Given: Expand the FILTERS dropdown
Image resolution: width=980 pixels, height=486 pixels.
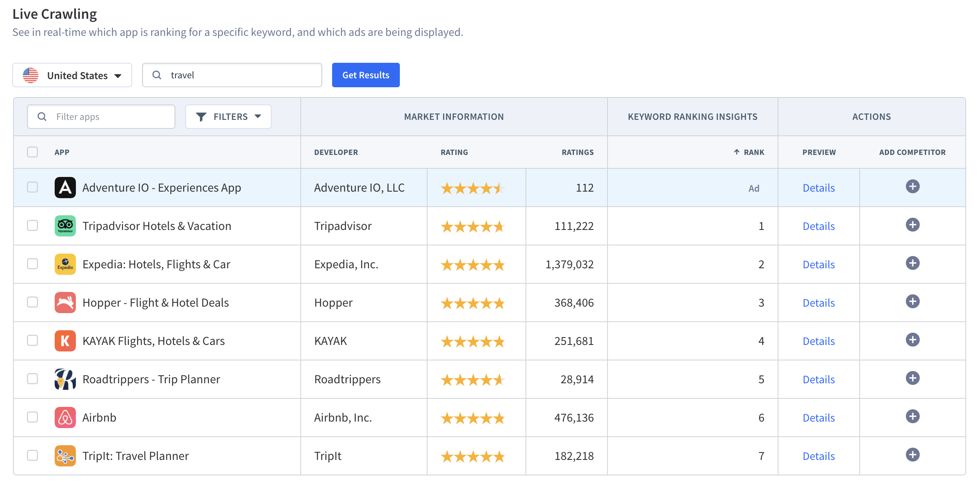Looking at the screenshot, I should click(x=228, y=117).
